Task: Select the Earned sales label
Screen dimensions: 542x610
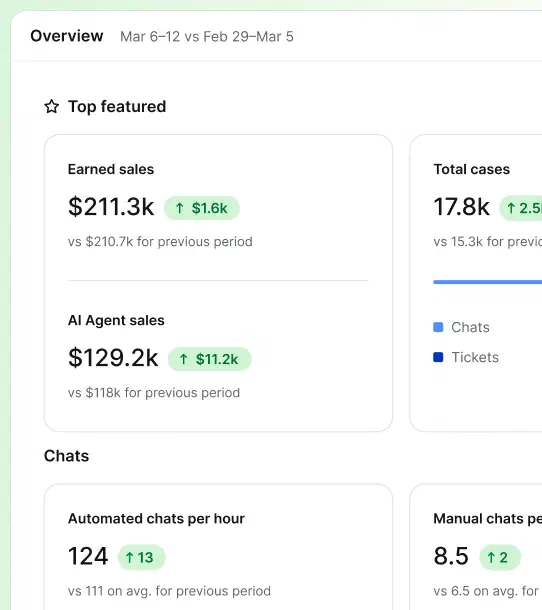Action: pyautogui.click(x=111, y=169)
